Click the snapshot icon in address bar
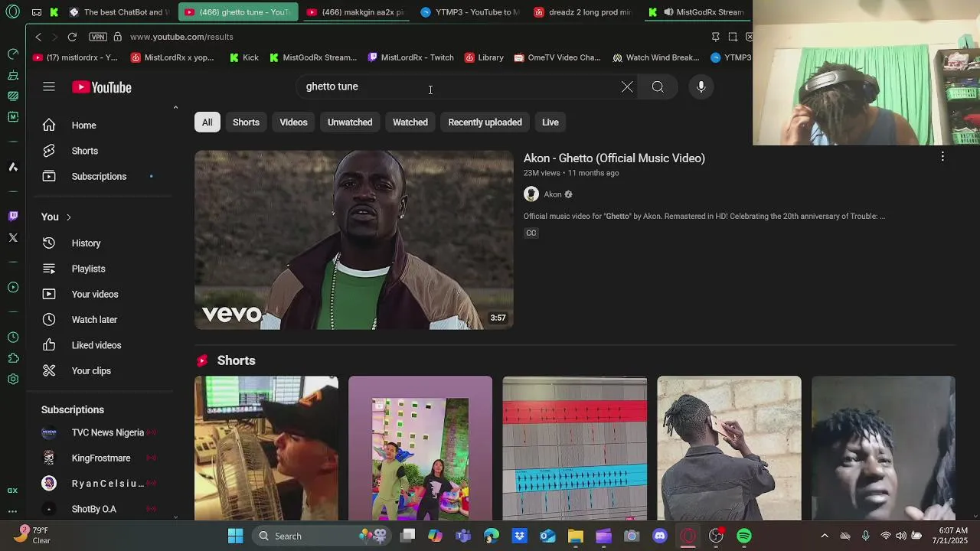This screenshot has height=551, width=980. coord(733,37)
